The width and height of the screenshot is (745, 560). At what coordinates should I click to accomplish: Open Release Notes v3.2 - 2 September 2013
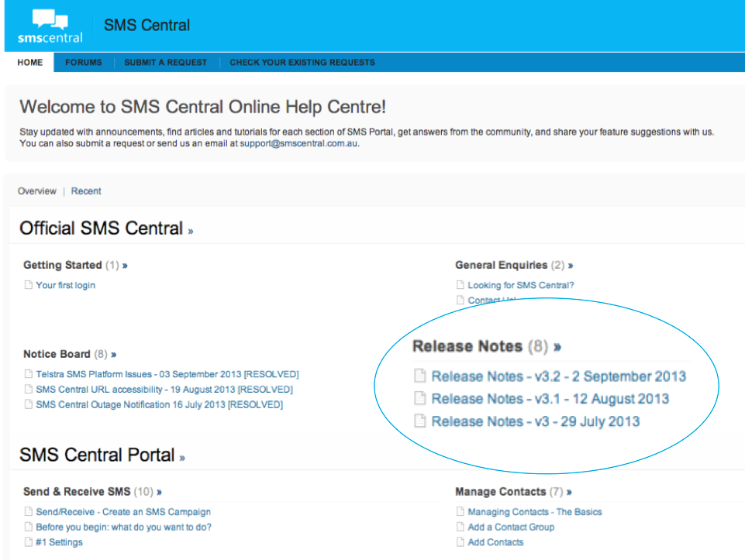point(559,376)
